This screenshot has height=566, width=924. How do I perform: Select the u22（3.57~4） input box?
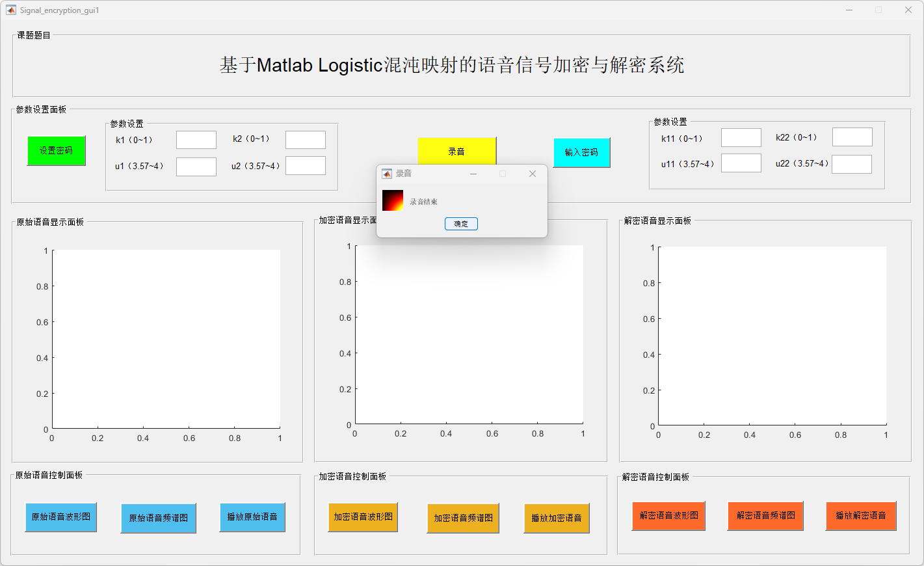point(852,164)
